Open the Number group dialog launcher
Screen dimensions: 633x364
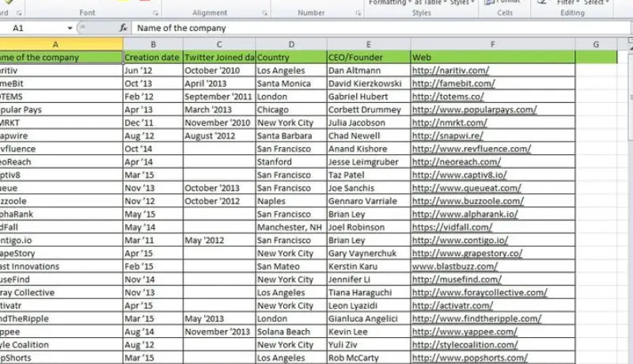[x=358, y=13]
